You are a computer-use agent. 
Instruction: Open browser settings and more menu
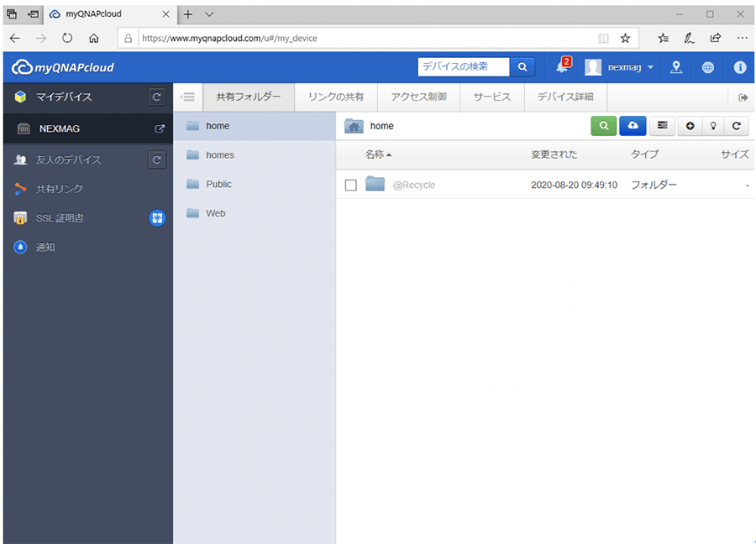(742, 38)
